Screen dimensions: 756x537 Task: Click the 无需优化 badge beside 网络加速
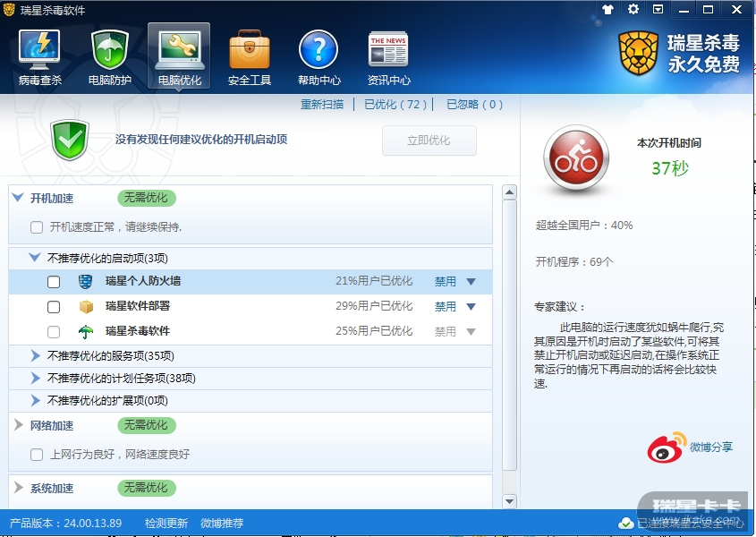point(147,425)
